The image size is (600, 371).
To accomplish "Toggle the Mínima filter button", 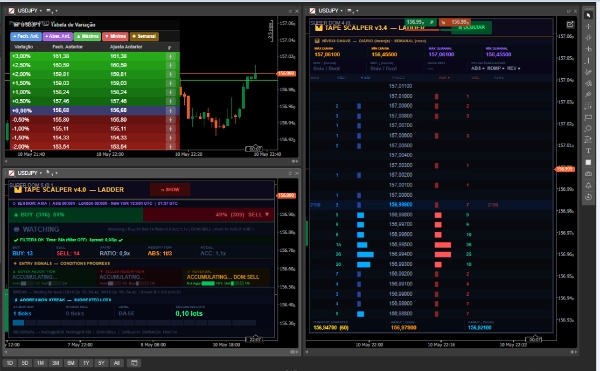I will click(115, 36).
